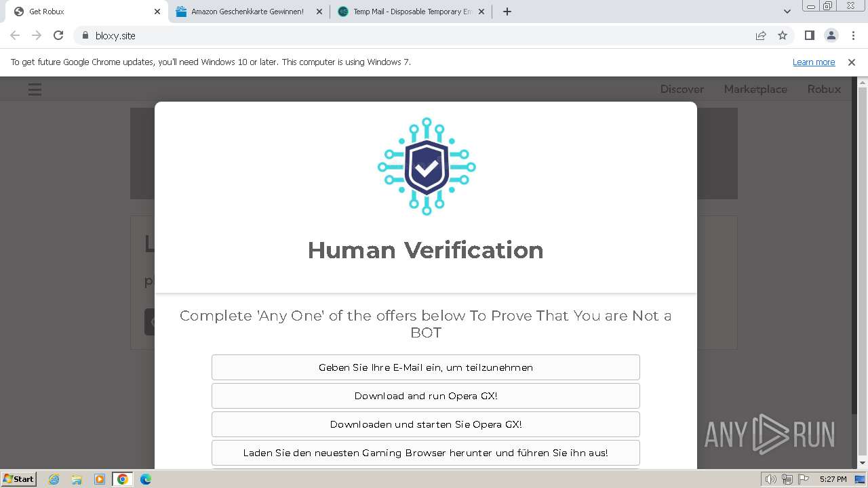Image resolution: width=868 pixels, height=488 pixels.
Task: Click the Human Verification heading
Action: click(426, 250)
